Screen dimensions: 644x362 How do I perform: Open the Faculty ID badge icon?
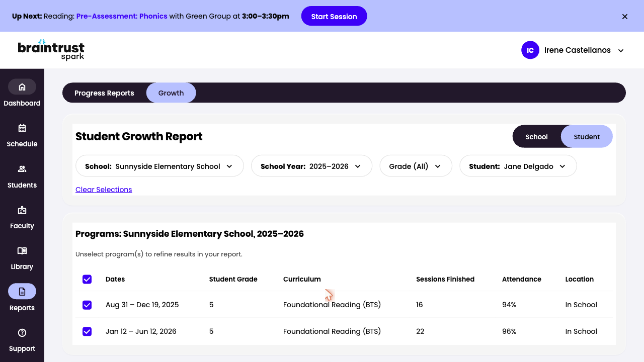[x=22, y=210]
